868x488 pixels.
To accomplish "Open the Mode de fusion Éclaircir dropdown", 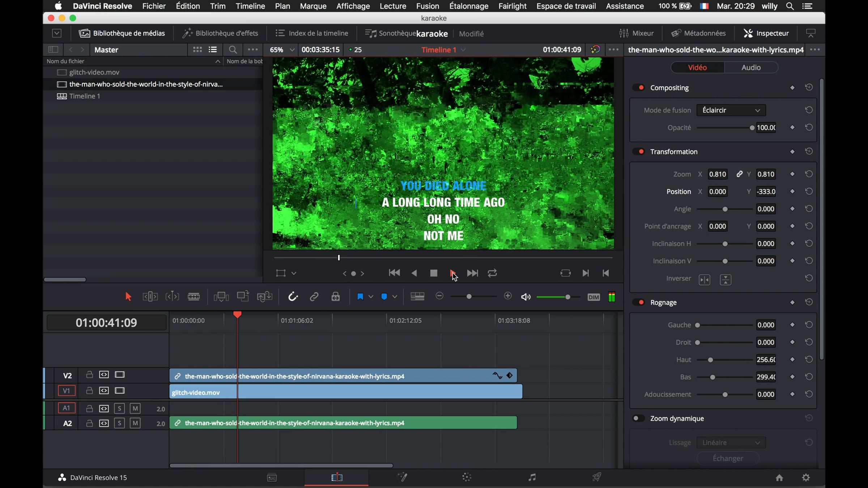I will coord(731,110).
